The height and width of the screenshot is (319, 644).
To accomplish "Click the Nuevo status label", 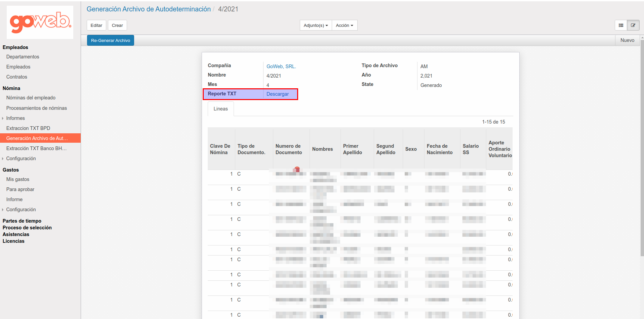I will (x=628, y=40).
